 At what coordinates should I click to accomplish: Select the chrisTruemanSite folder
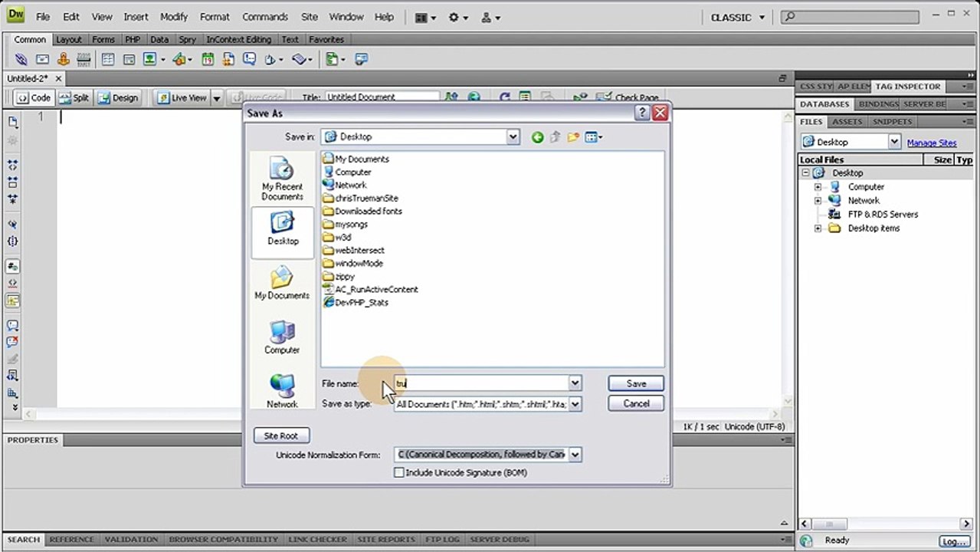tap(360, 199)
